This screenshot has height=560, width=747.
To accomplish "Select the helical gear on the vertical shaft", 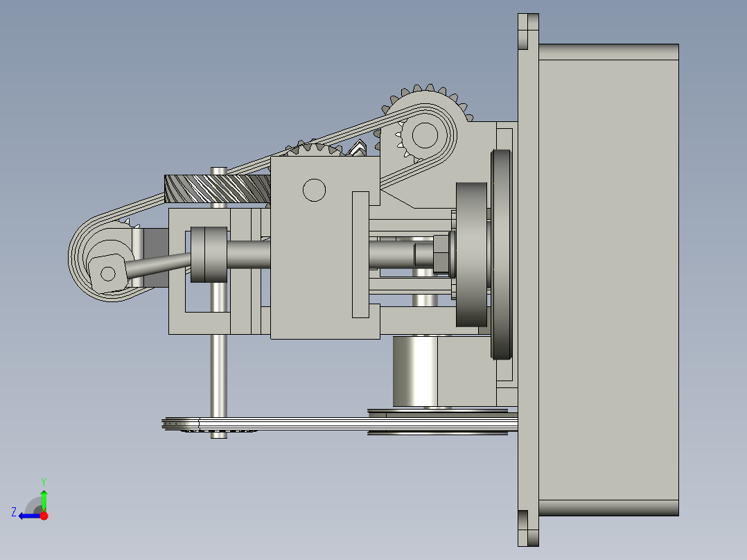I will pos(218,189).
